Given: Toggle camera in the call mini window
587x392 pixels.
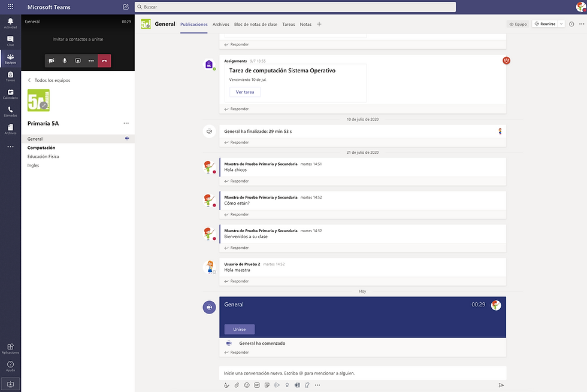Looking at the screenshot, I should (52, 60).
